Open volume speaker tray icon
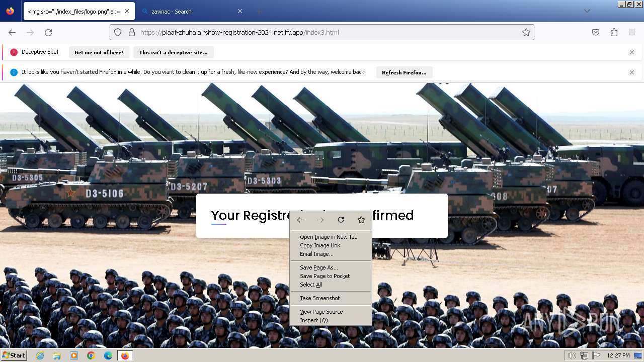Viewport: 644px width, 362px height. click(572, 355)
